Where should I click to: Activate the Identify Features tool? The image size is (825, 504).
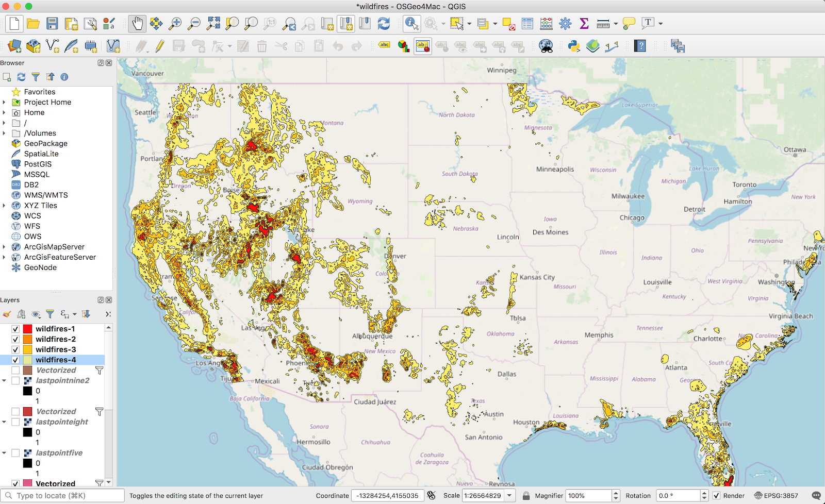tap(411, 24)
